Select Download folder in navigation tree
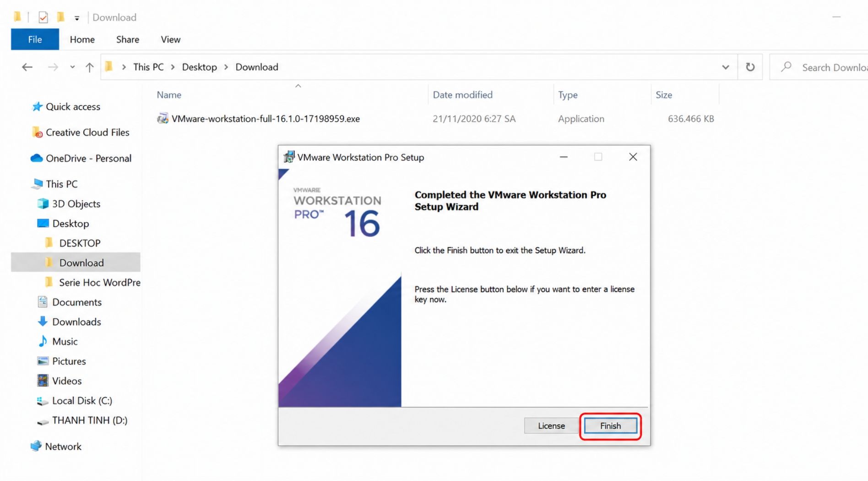Image resolution: width=868 pixels, height=481 pixels. click(x=81, y=263)
